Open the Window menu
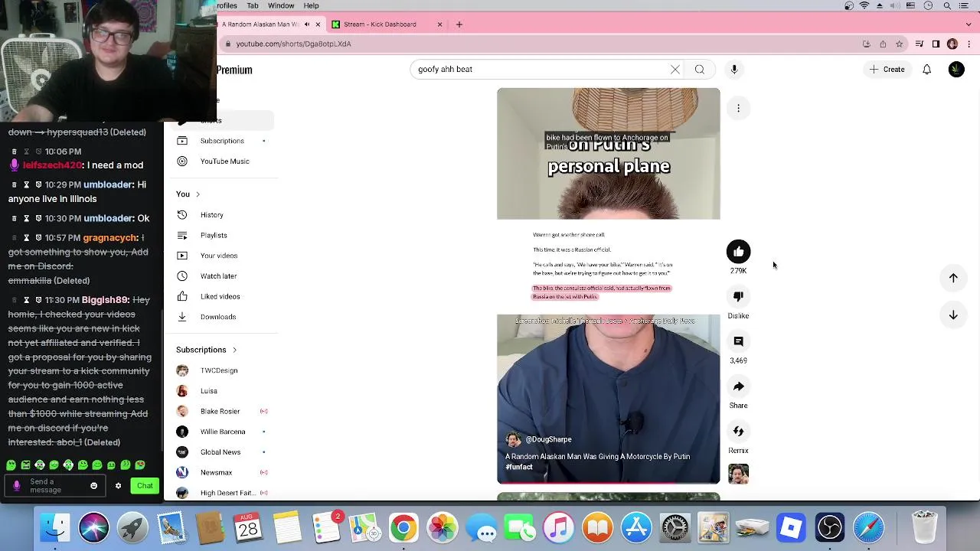 (281, 5)
